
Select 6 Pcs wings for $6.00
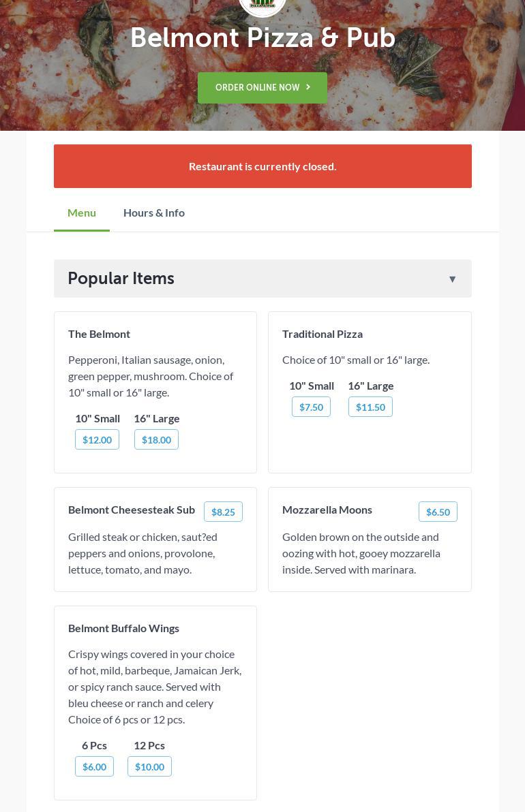[x=94, y=766]
